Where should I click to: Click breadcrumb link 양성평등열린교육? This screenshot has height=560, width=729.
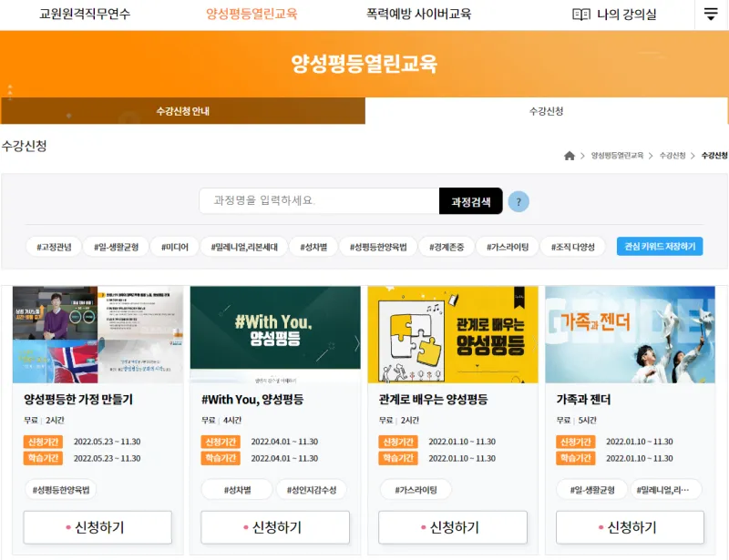point(617,156)
